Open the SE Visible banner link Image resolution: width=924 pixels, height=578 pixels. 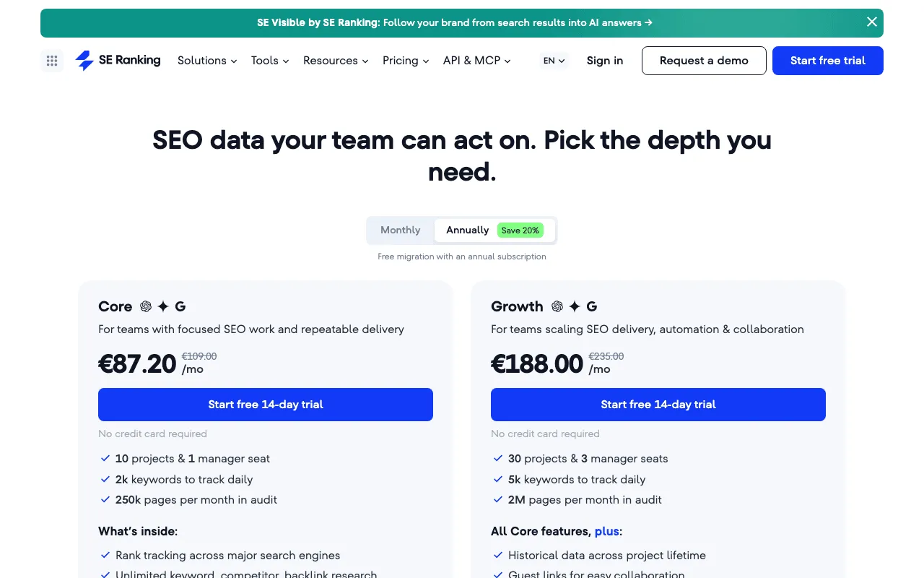click(455, 22)
